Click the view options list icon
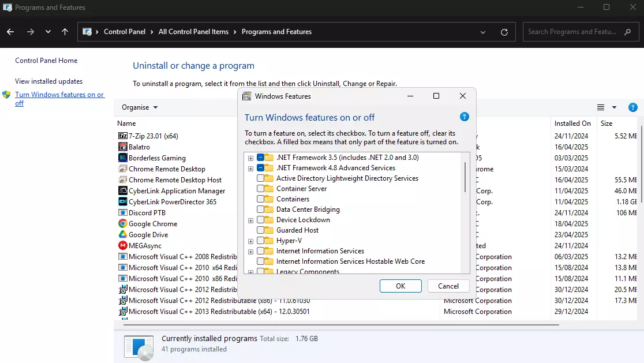644x363 pixels. pos(601,107)
